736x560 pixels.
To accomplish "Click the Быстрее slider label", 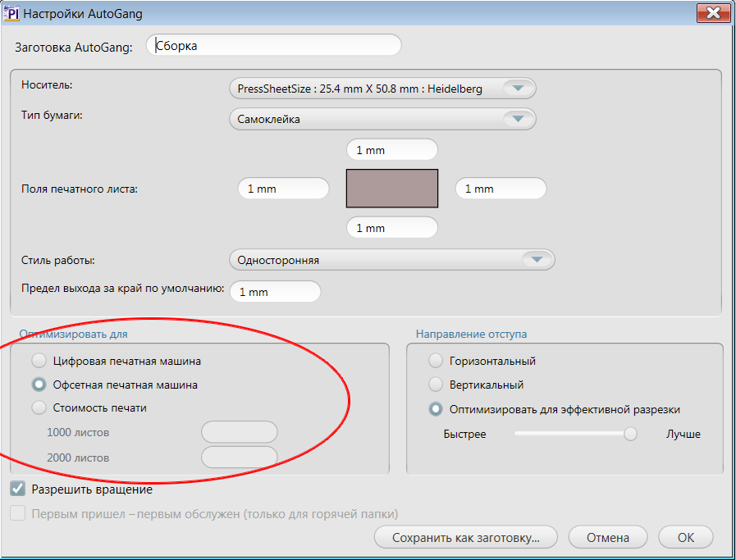I will (x=464, y=435).
